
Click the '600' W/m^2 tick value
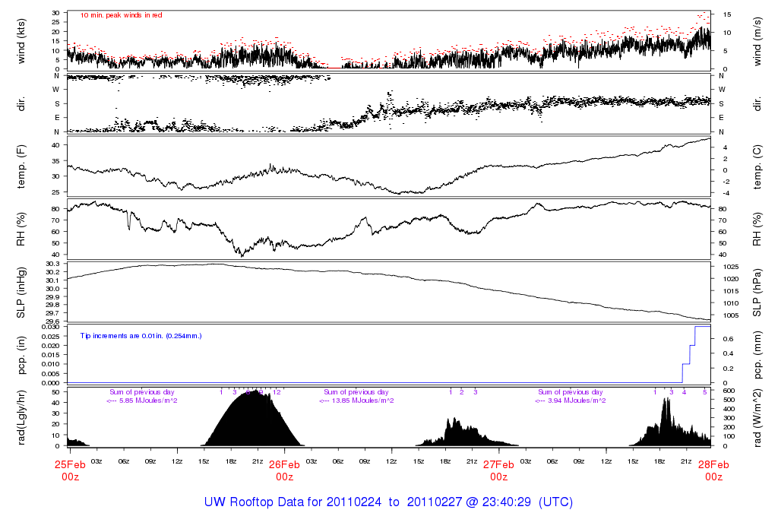point(729,391)
